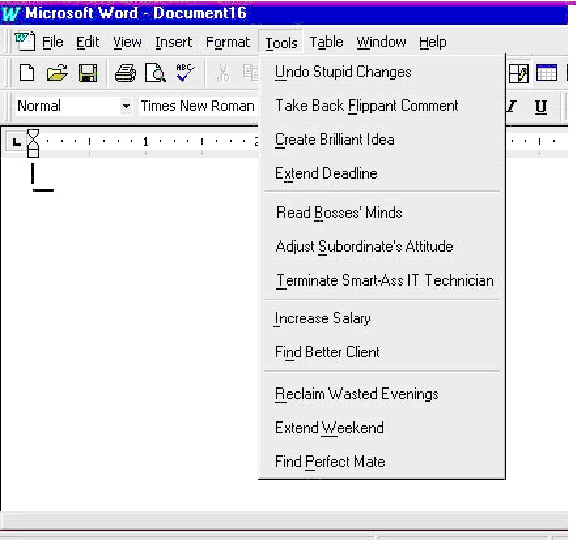This screenshot has width=576, height=540.
Task: Open the Format menu
Action: click(x=228, y=42)
